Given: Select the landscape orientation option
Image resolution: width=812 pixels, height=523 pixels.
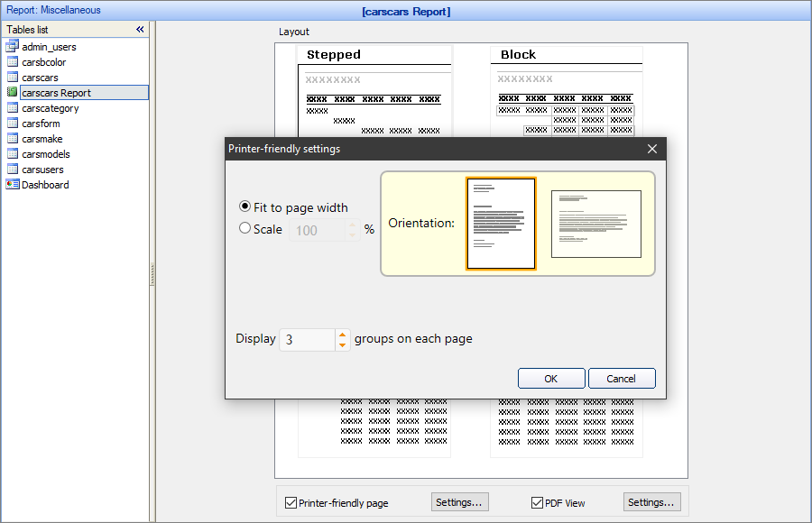Looking at the screenshot, I should 595,223.
